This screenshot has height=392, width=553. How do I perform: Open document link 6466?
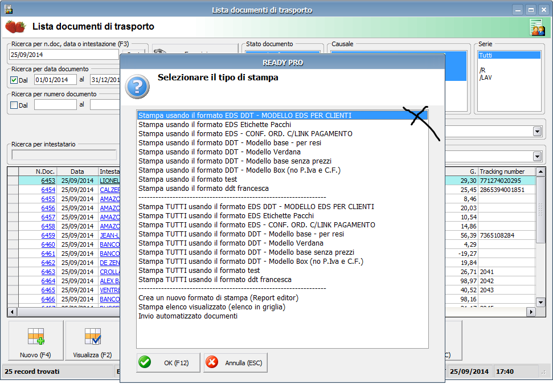tap(48, 299)
